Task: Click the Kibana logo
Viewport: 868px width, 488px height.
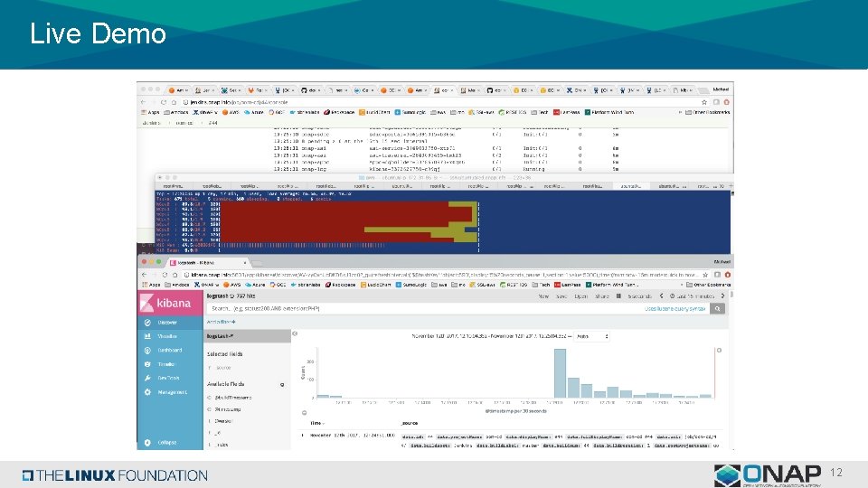Action: click(x=170, y=303)
